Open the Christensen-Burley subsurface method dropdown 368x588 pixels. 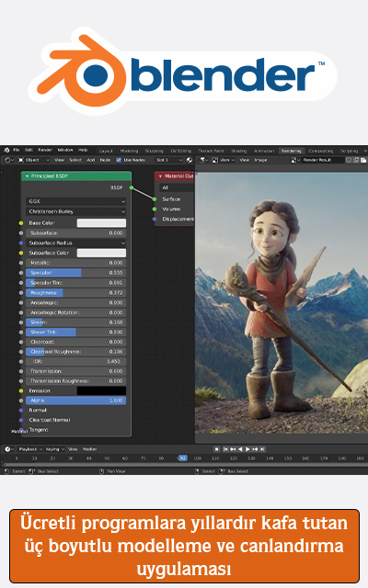[75, 211]
